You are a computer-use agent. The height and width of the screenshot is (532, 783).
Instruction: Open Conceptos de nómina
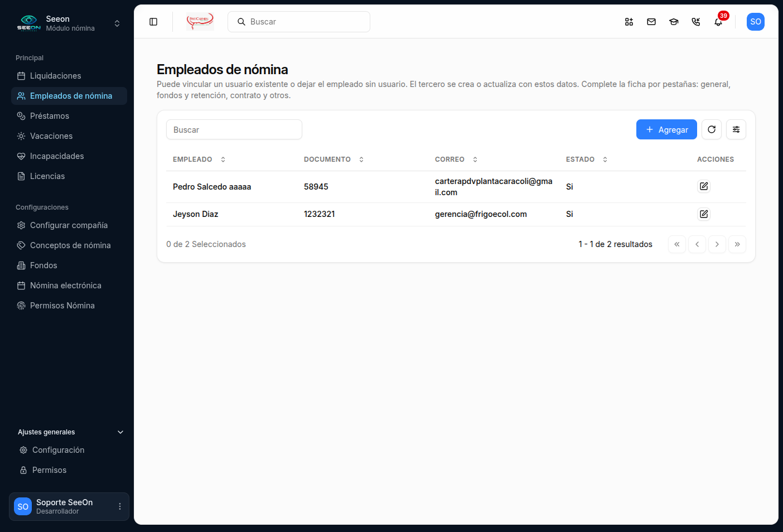[x=69, y=245]
